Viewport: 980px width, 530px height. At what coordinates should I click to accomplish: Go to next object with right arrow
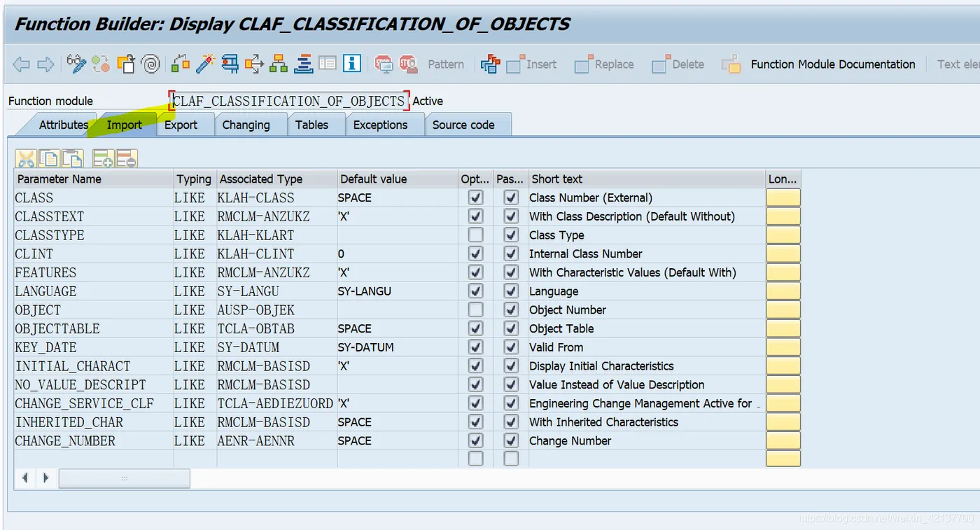45,64
